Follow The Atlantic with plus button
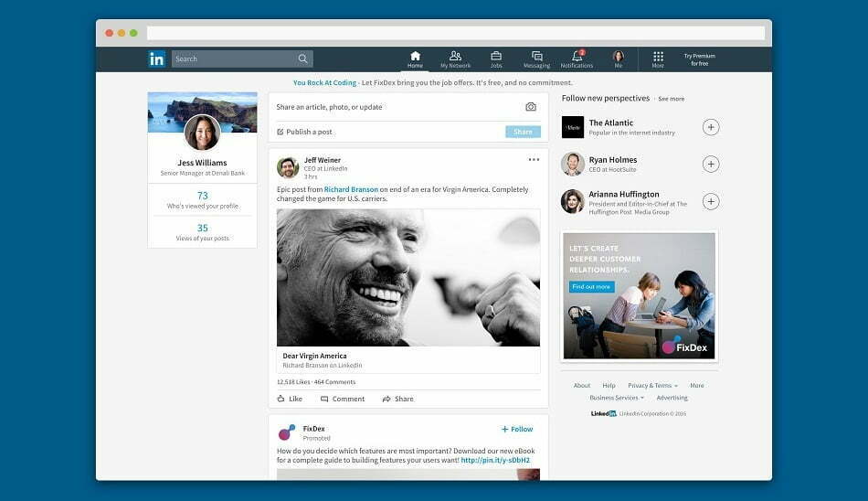Viewport: 868px width, 501px height. pyautogui.click(x=711, y=127)
